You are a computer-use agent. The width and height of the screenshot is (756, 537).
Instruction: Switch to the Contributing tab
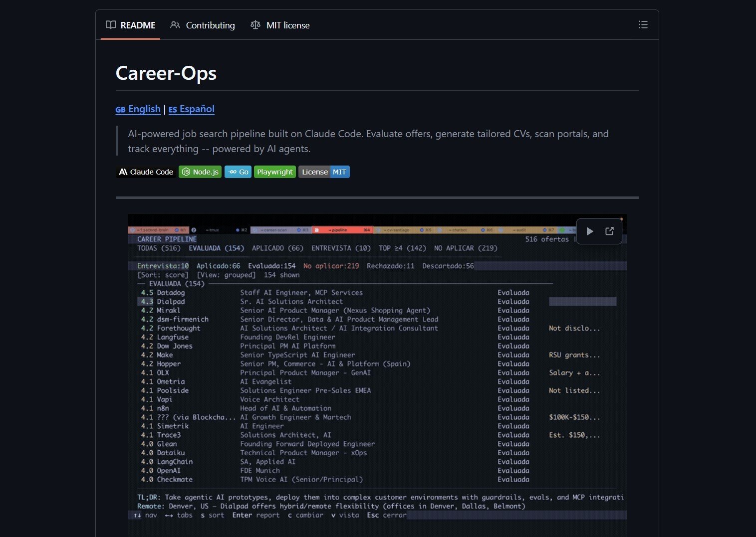tap(210, 25)
